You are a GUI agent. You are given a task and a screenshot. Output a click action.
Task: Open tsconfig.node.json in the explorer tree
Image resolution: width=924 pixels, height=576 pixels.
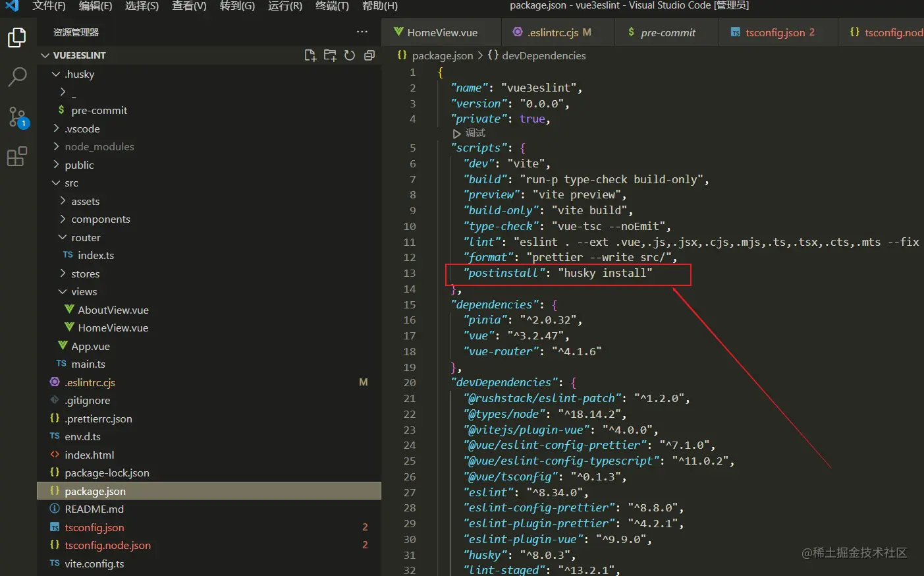pyautogui.click(x=209, y=545)
